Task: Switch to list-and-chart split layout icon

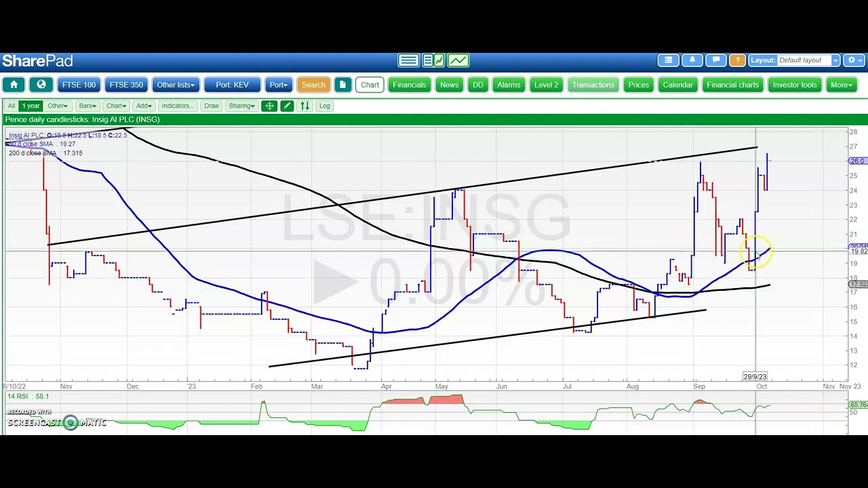Action: [x=433, y=61]
